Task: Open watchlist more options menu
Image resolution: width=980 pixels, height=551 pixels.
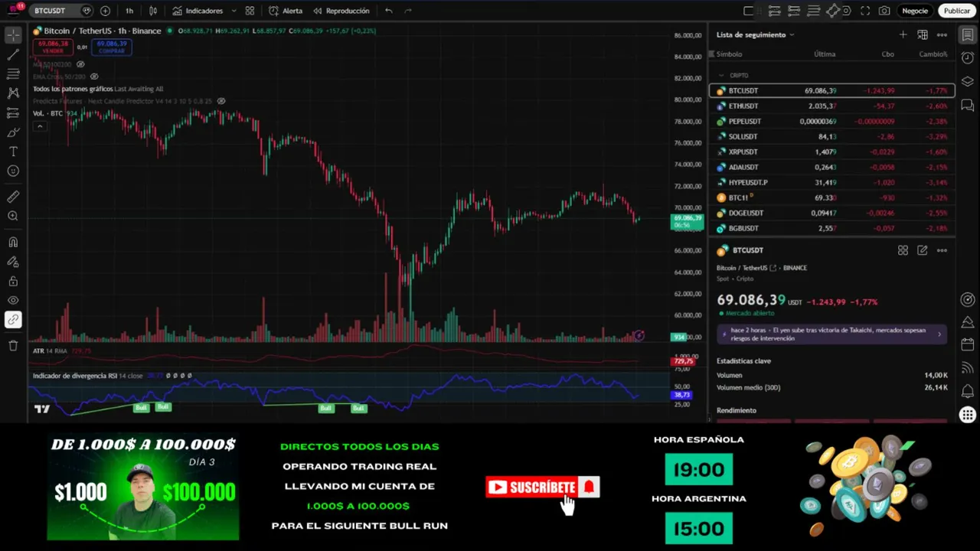Action: tap(942, 34)
